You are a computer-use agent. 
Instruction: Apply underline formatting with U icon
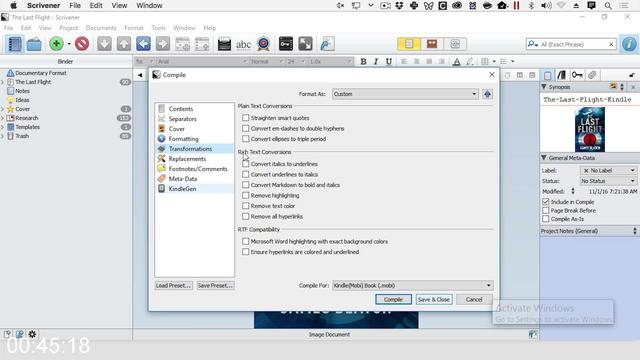tap(389, 62)
